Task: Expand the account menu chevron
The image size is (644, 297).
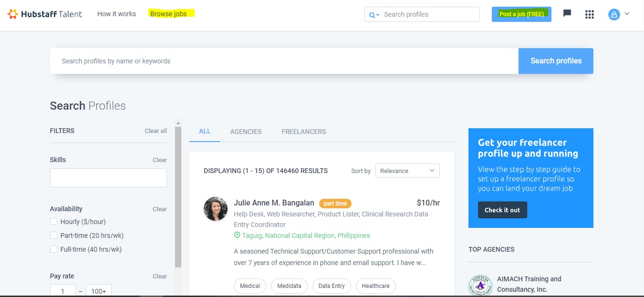Action: pos(627,14)
